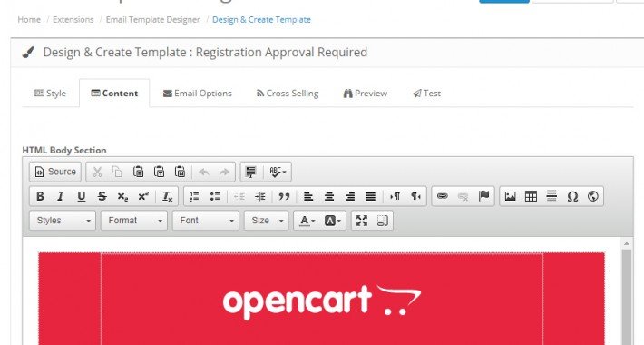Screen dimensions: 644x345
Task: Open the Format dropdown
Action: 134,221
